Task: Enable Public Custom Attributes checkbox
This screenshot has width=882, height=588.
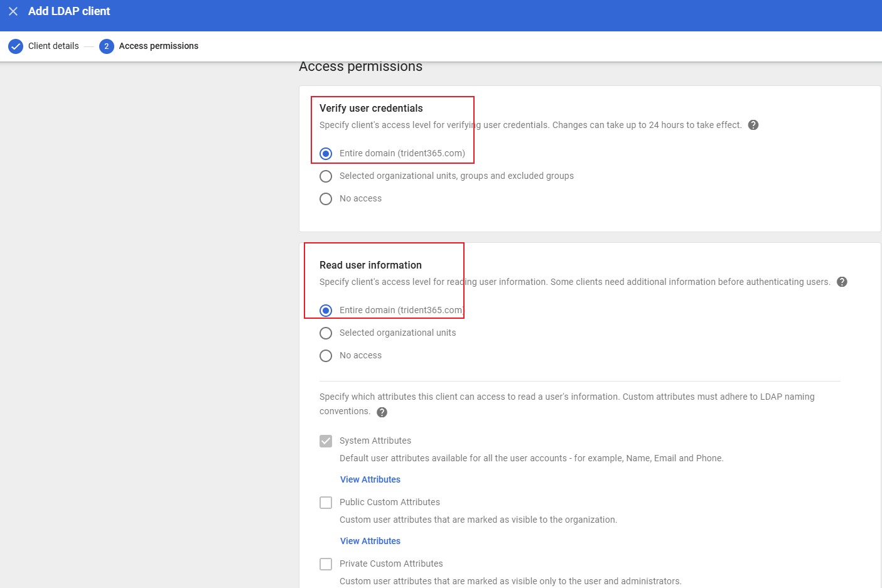Action: pos(326,503)
